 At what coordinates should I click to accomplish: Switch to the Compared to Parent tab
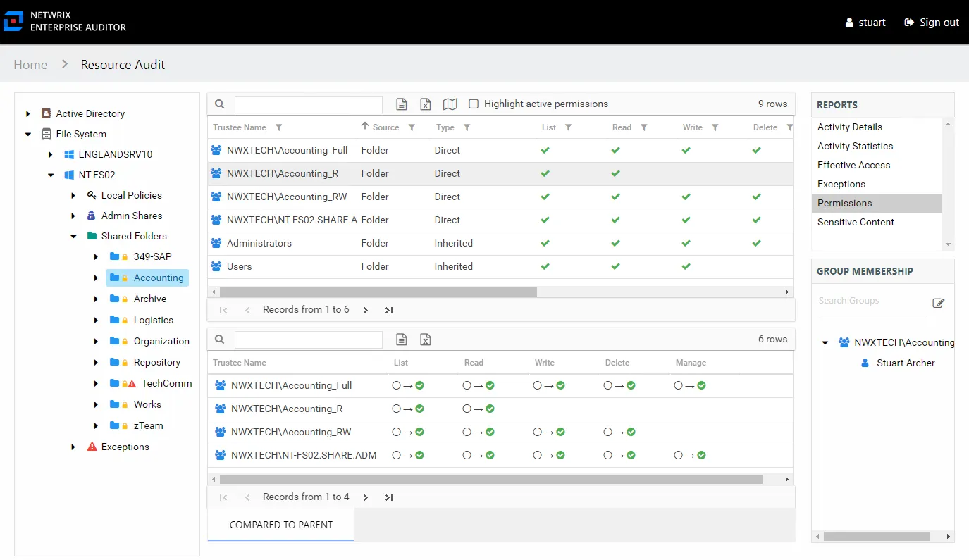[281, 525]
